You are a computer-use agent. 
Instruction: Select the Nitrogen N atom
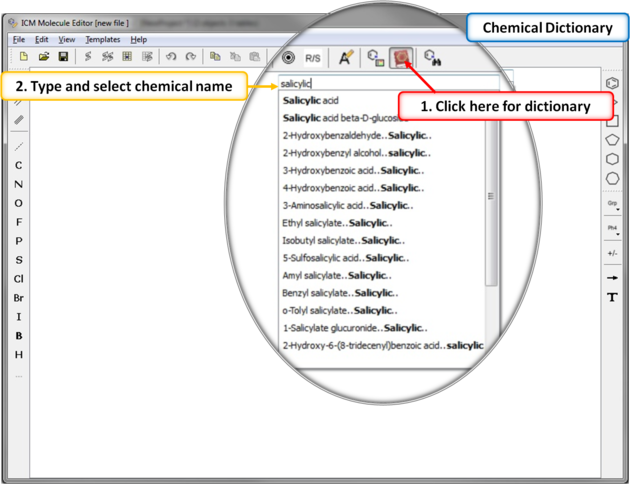[19, 184]
